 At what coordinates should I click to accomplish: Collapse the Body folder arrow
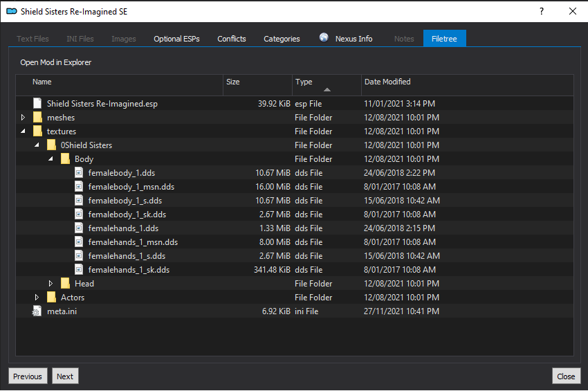(50, 158)
